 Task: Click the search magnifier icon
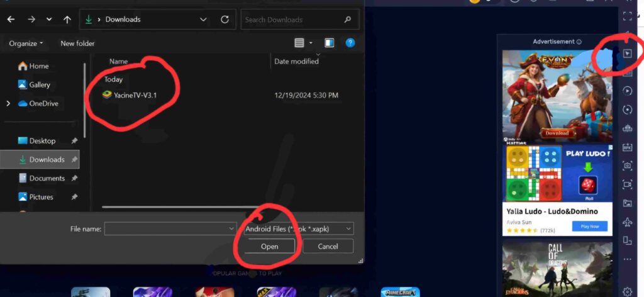[x=348, y=20]
